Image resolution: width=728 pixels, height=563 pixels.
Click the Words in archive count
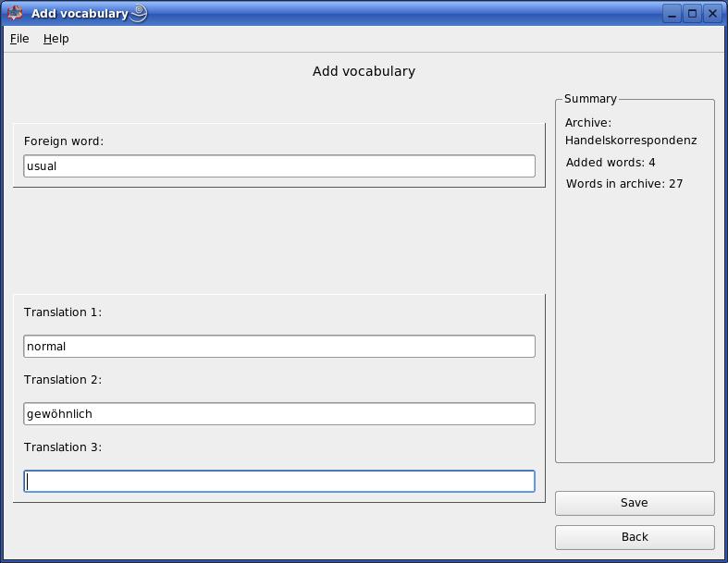(x=624, y=184)
